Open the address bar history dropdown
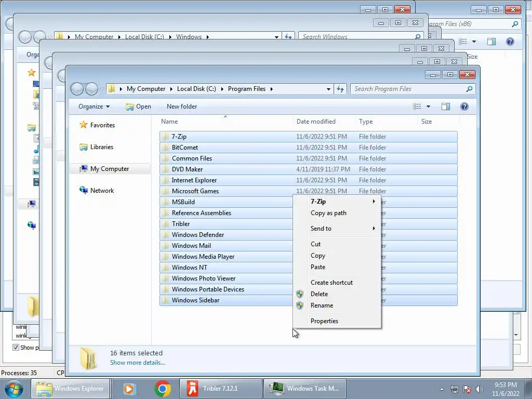 (328, 89)
